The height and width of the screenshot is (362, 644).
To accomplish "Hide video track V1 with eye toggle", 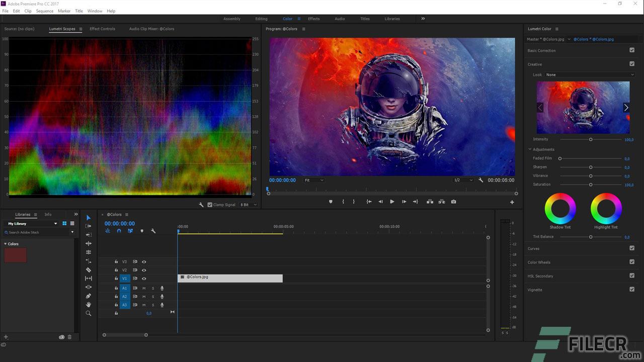I will pyautogui.click(x=144, y=278).
